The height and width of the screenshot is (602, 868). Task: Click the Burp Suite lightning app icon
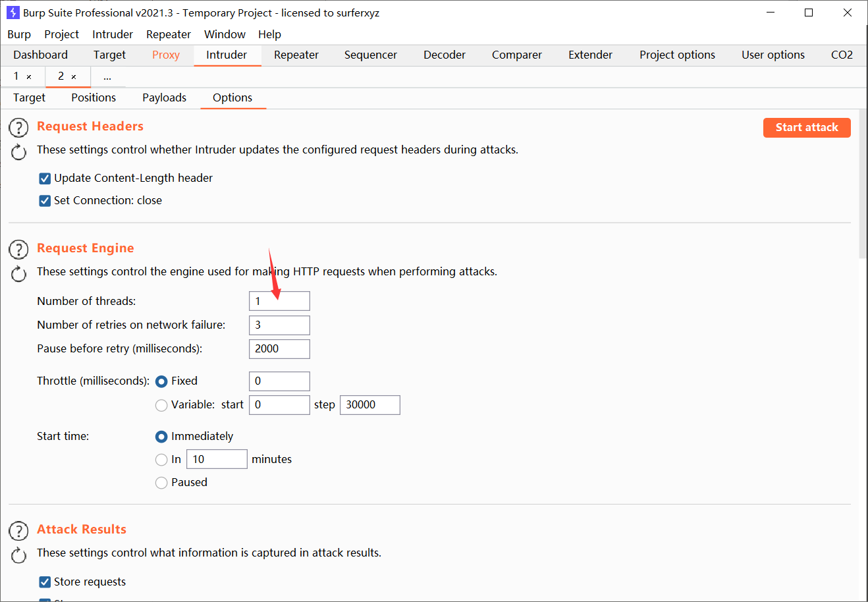pyautogui.click(x=13, y=13)
